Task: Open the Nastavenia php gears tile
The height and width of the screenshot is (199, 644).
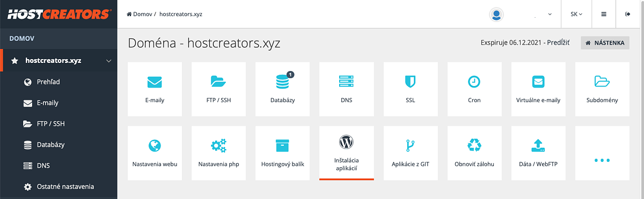Action: point(218,153)
